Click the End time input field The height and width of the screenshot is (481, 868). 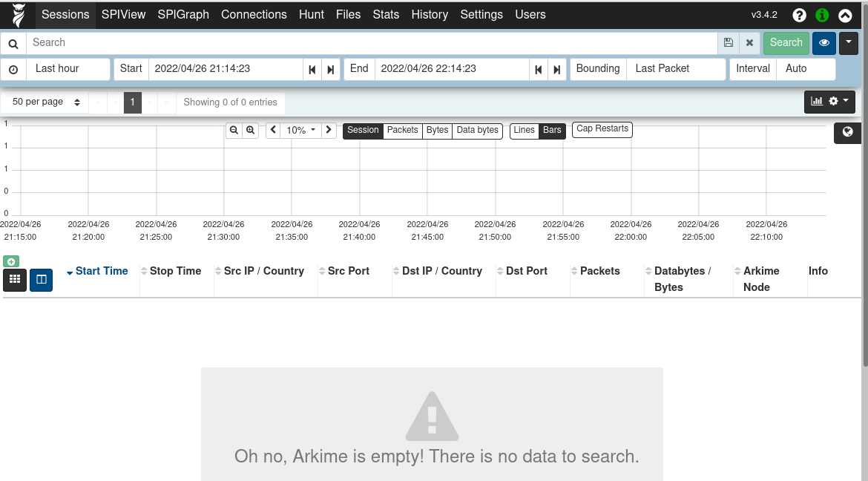click(x=452, y=69)
